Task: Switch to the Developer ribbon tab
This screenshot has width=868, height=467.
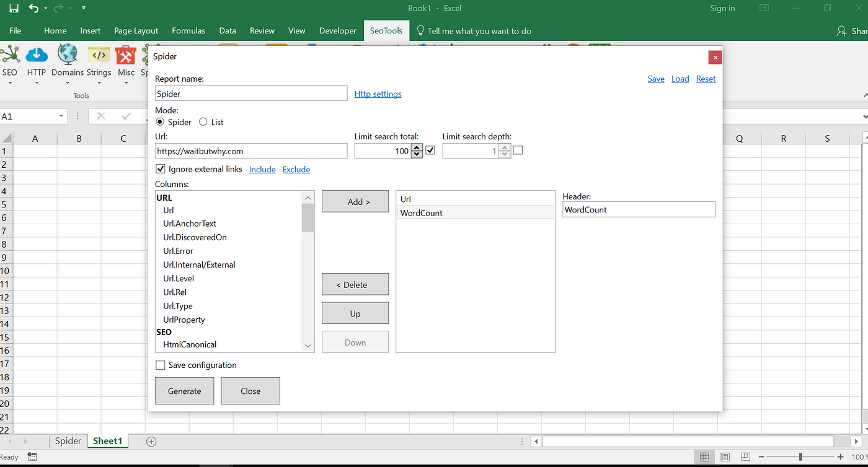Action: click(x=338, y=30)
